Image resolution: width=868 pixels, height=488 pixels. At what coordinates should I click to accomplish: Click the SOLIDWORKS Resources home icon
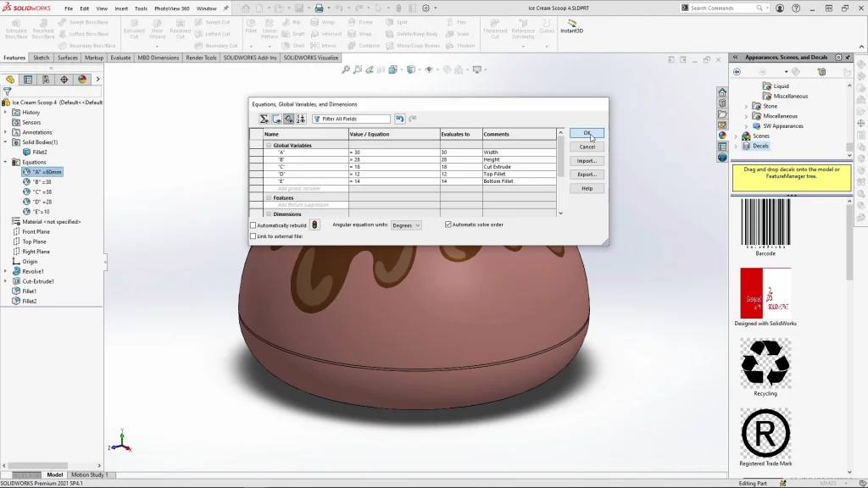point(722,91)
